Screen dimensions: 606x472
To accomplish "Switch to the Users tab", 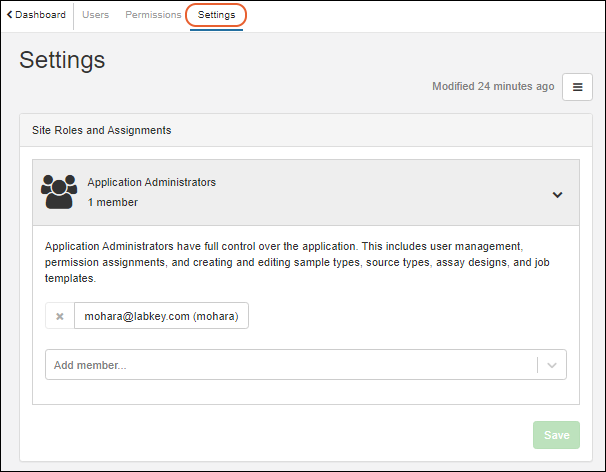I will (96, 15).
